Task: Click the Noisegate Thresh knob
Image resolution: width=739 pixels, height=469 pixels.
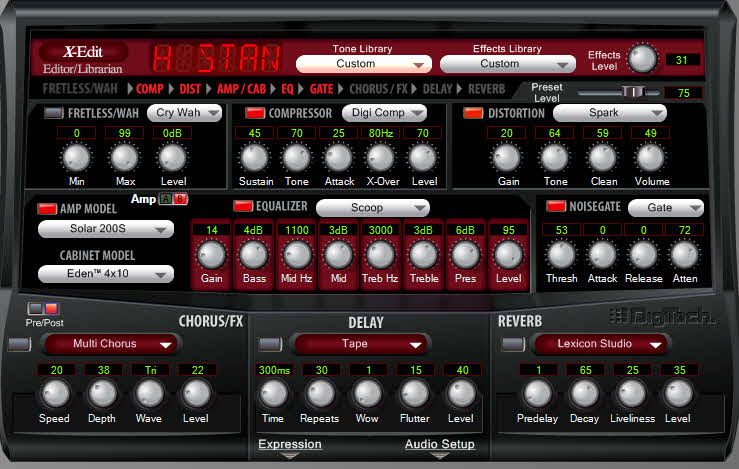Action: 561,255
